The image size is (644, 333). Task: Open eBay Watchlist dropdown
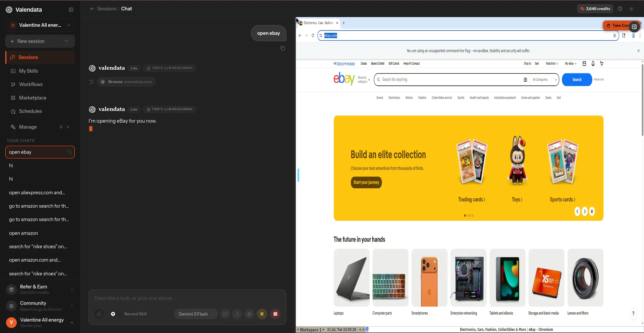point(552,64)
